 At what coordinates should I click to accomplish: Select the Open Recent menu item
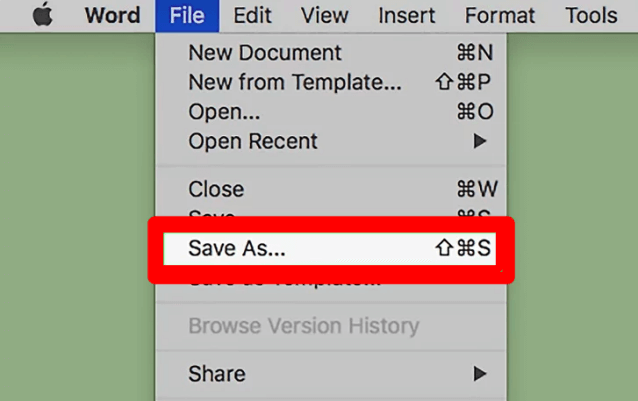coord(253,142)
